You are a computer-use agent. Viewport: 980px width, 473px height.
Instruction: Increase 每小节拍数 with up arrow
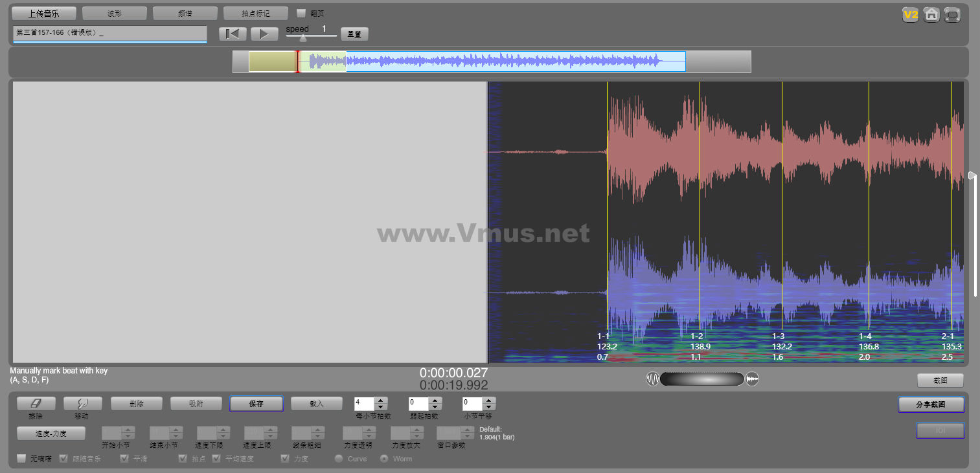point(381,401)
